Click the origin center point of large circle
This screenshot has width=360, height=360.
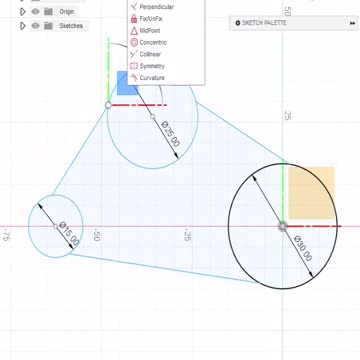pos(283,226)
